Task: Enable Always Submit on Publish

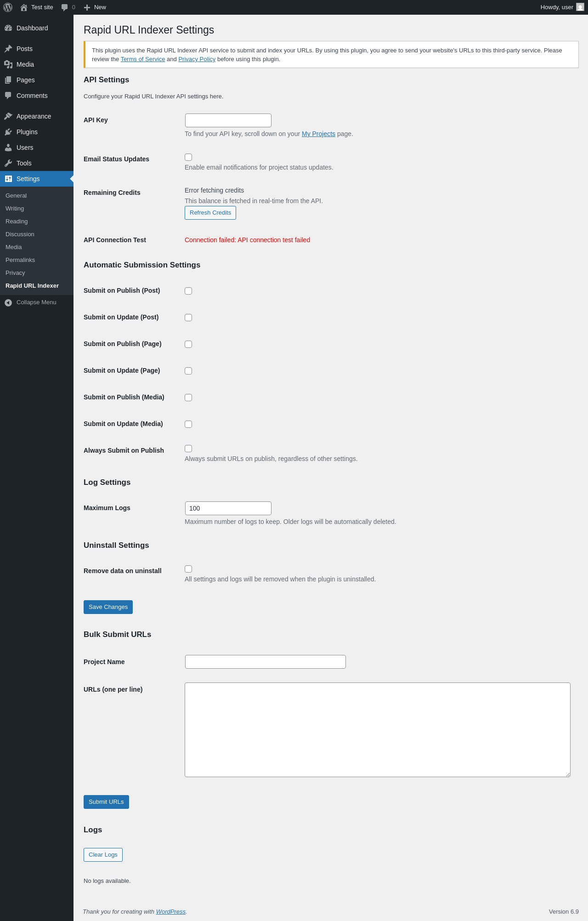Action: (188, 449)
